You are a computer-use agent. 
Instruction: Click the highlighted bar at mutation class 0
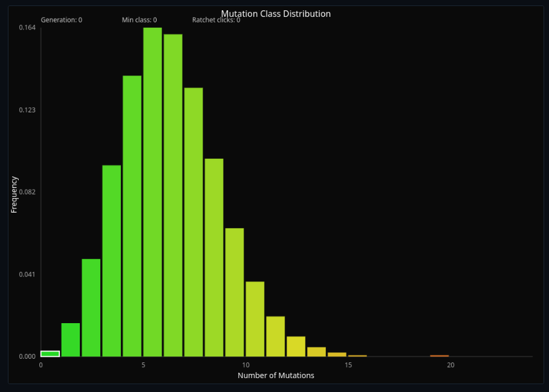pyautogui.click(x=49, y=353)
